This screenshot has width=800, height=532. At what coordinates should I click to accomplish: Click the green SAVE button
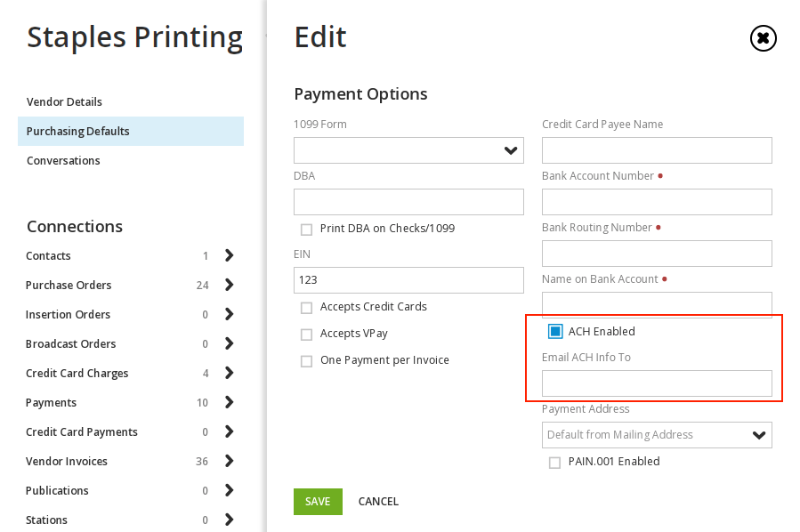click(318, 502)
